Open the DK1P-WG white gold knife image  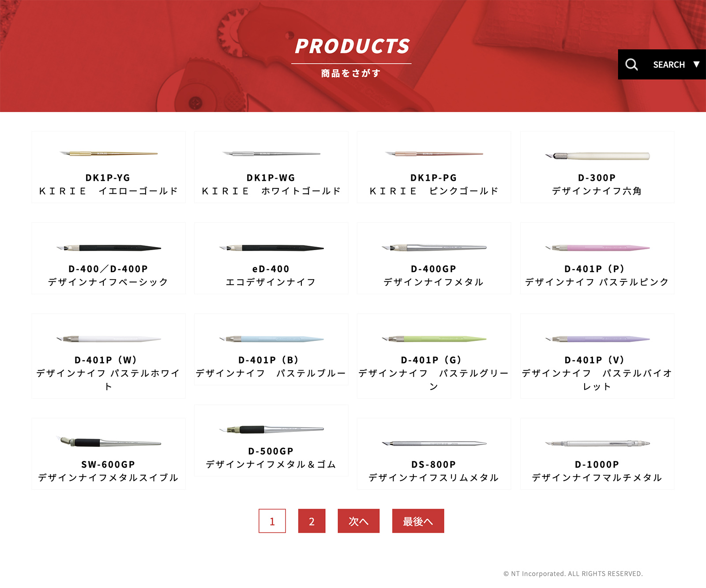click(x=271, y=154)
